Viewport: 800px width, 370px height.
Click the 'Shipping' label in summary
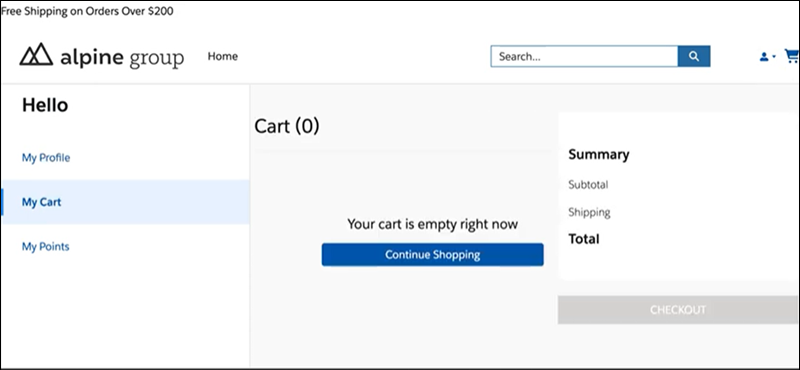[589, 212]
